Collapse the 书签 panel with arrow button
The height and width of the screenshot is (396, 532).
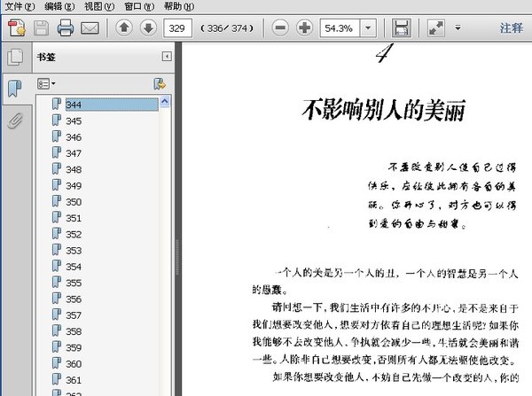click(167, 57)
